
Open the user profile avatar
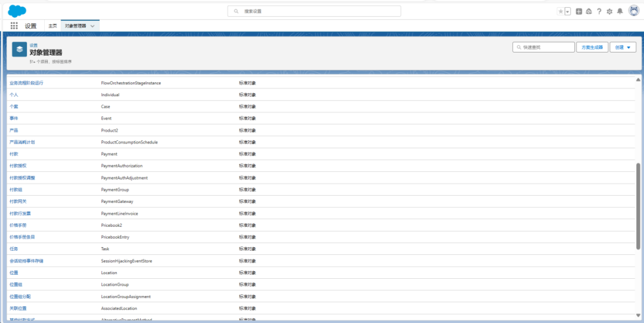(x=633, y=11)
